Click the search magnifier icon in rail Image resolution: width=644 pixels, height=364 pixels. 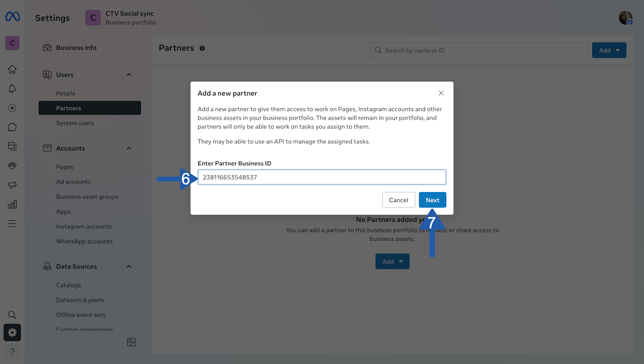coord(12,315)
